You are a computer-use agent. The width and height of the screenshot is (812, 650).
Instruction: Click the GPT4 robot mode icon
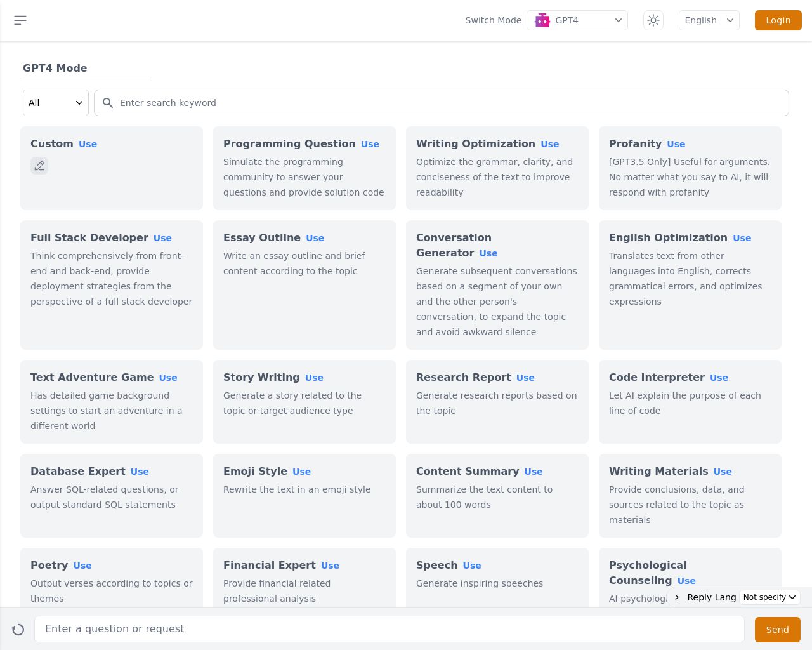[x=542, y=20]
